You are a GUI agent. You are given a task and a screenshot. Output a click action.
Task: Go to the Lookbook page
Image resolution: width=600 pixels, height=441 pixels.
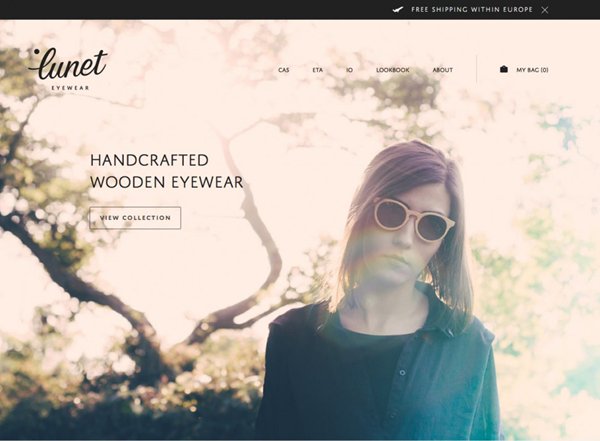(x=393, y=70)
